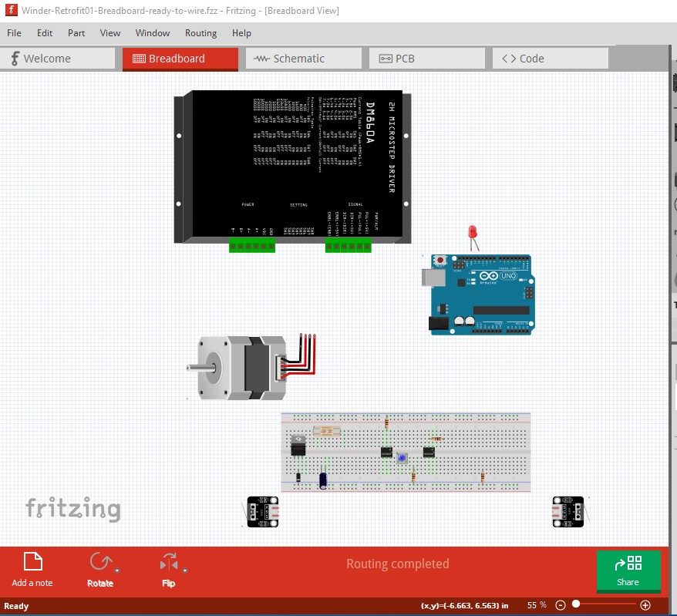Select the right black sensor module
Screen dimensions: 677x616
tap(568, 512)
